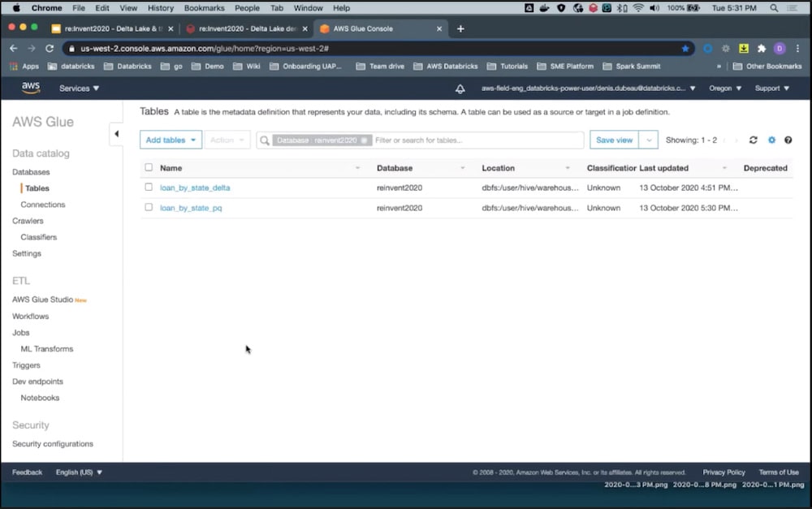This screenshot has width=812, height=509.
Task: Remove the reinvent2020 database filter
Action: point(365,140)
